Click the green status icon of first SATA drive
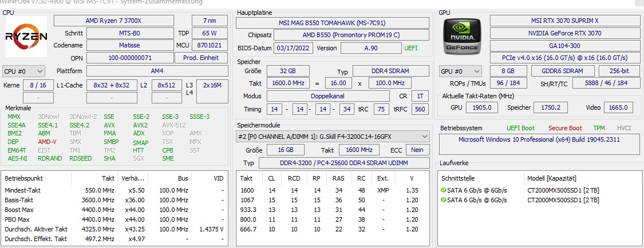 pyautogui.click(x=443, y=190)
